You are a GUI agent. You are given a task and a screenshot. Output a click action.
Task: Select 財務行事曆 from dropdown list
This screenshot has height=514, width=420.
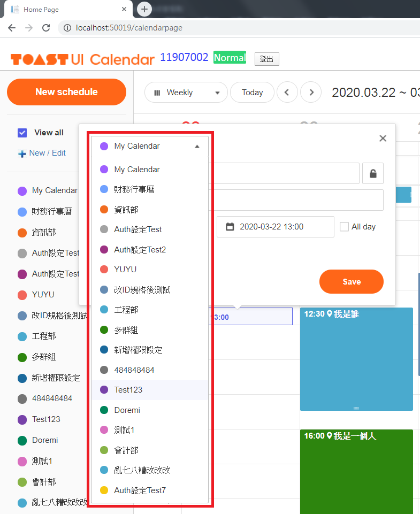(150, 189)
